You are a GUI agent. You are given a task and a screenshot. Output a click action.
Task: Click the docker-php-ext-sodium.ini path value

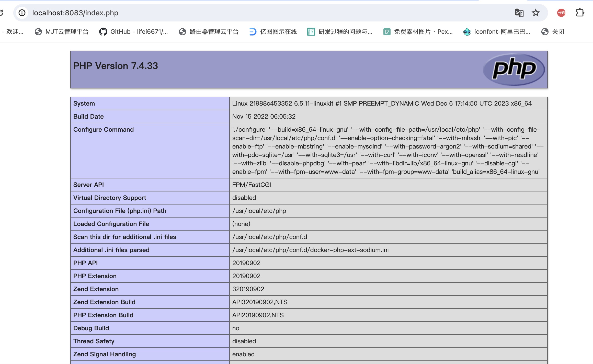[310, 250]
